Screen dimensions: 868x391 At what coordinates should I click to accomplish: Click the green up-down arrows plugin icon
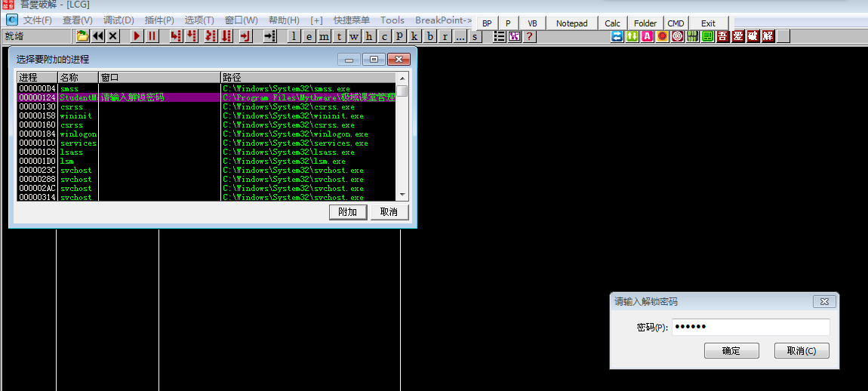pyautogui.click(x=633, y=36)
